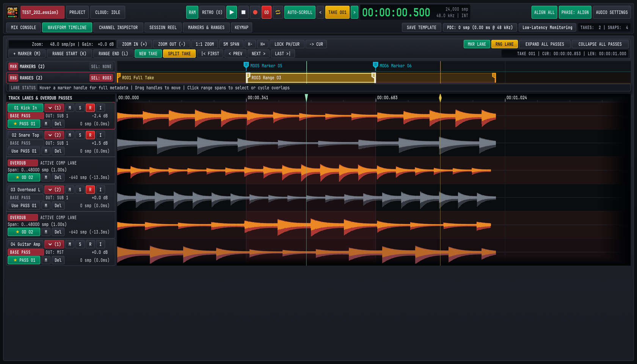Toggle the RNG LANE visibility
637x364 pixels.
coord(504,44)
